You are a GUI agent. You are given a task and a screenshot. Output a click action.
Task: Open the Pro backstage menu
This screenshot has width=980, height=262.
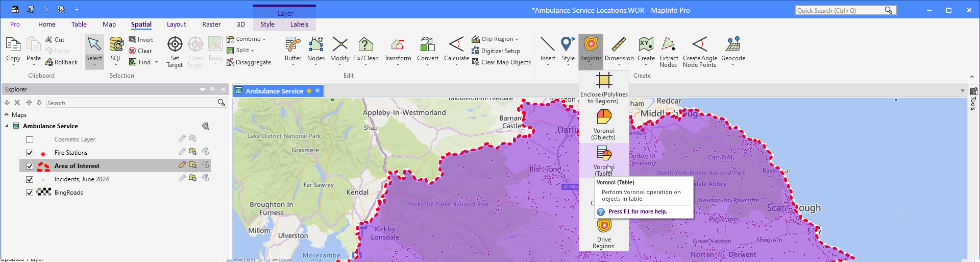click(x=15, y=25)
